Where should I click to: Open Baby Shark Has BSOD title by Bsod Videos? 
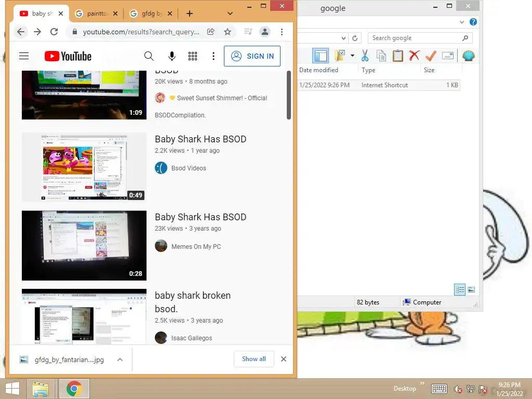point(201,139)
